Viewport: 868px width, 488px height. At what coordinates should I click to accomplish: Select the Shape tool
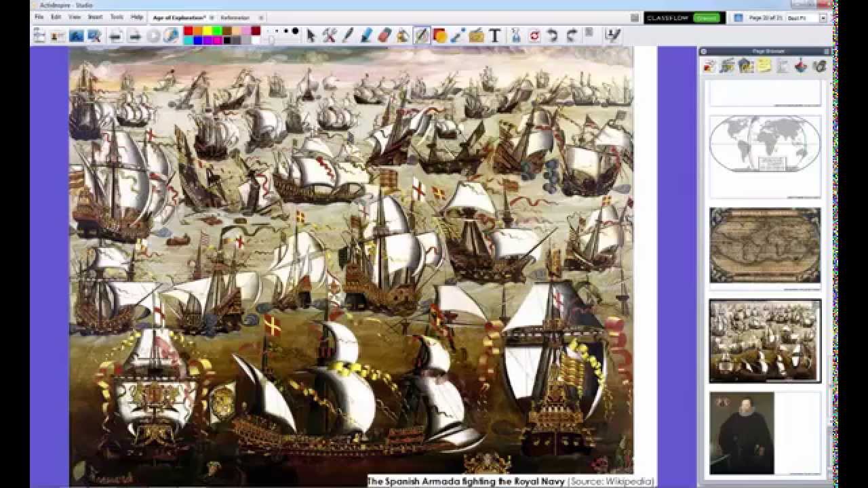(440, 35)
